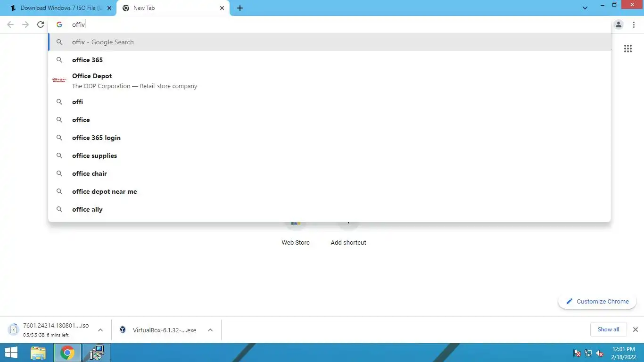Expand options for the ISO download
This screenshot has height=362, width=644.
point(100,330)
